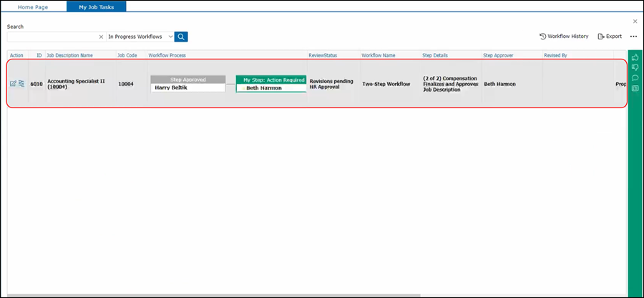This screenshot has height=298, width=644.
Task: Open the workflow tree icon in Action column
Action: [21, 84]
